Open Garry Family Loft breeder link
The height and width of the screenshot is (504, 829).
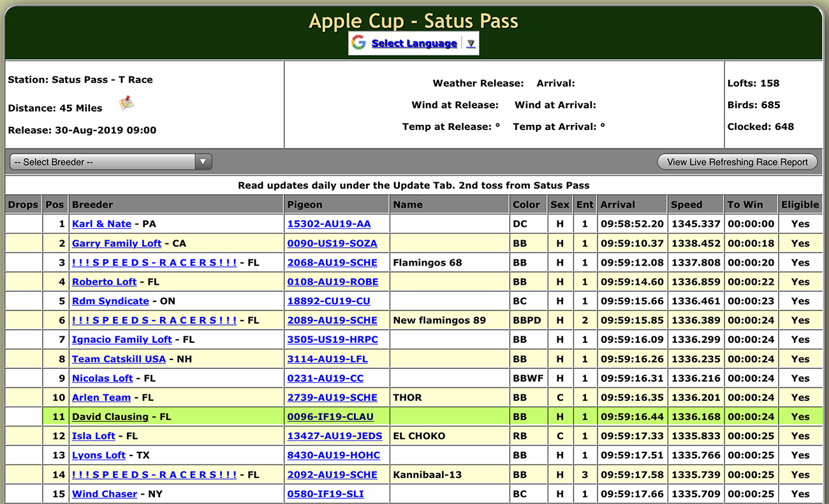117,243
